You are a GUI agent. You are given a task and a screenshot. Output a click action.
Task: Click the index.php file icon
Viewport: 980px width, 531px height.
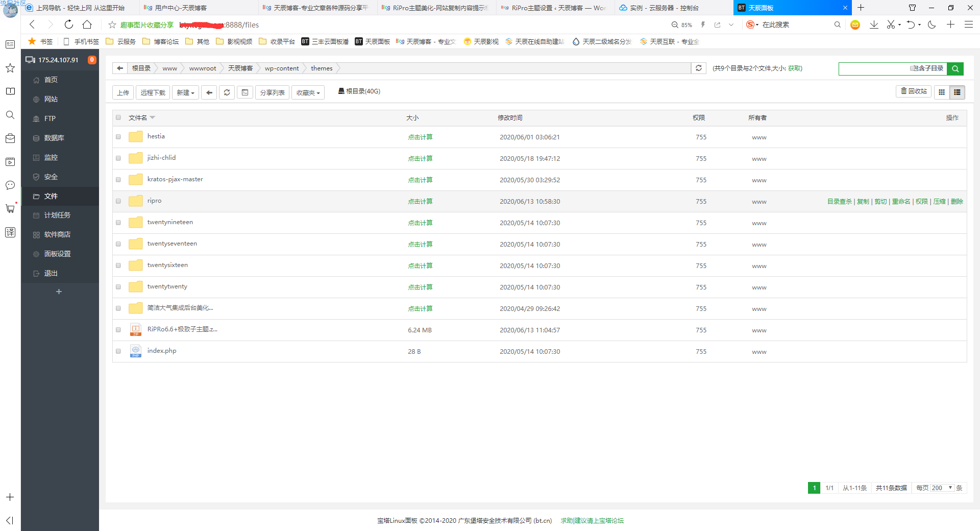[x=136, y=351]
